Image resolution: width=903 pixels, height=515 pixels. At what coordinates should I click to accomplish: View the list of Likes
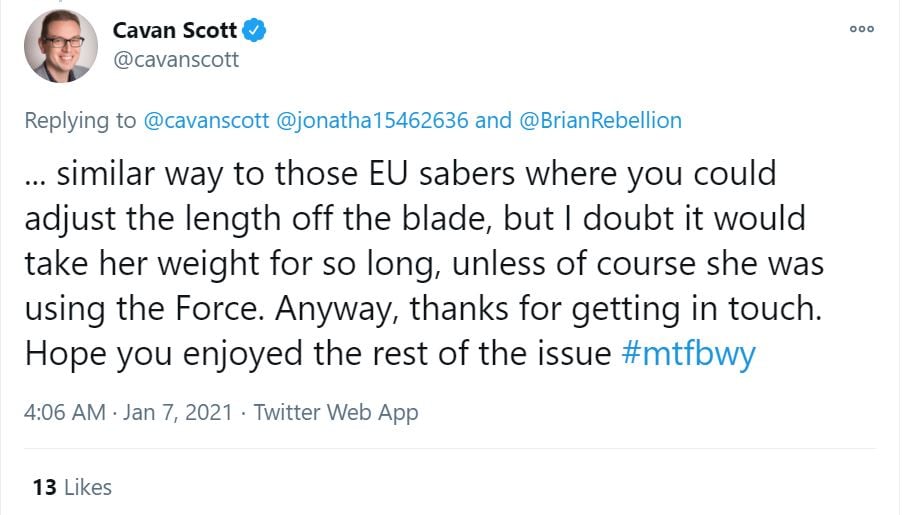click(87, 488)
